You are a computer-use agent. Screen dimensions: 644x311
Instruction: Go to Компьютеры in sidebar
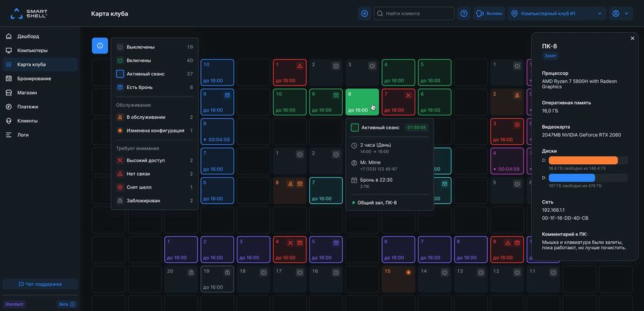pyautogui.click(x=40, y=50)
